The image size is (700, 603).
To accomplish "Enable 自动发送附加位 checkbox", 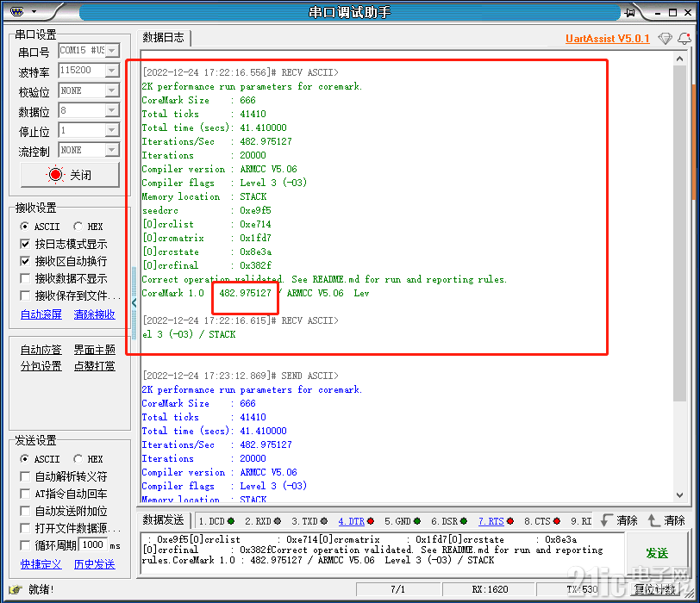I will tap(26, 511).
